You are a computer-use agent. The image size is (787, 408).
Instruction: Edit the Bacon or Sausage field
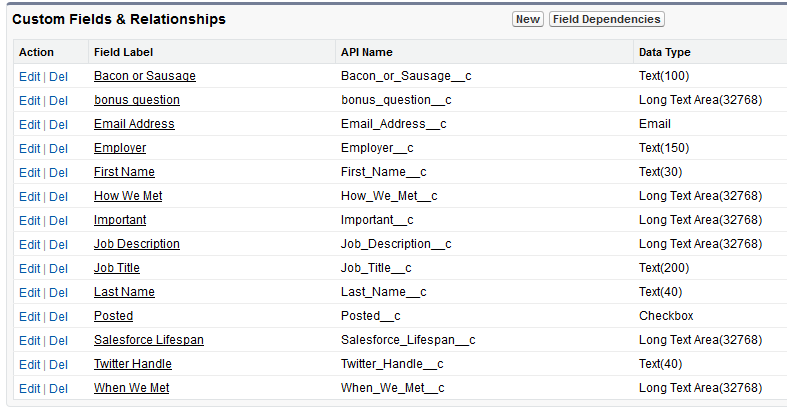[x=30, y=77]
